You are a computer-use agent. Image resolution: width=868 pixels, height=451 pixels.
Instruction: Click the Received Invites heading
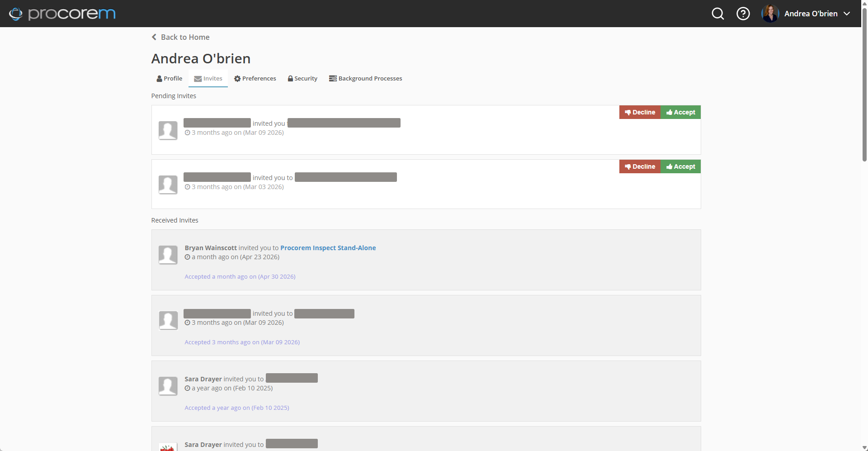pyautogui.click(x=175, y=220)
